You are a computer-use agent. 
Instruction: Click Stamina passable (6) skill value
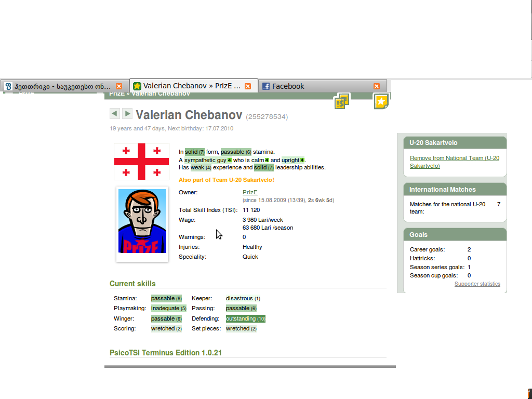click(x=166, y=299)
